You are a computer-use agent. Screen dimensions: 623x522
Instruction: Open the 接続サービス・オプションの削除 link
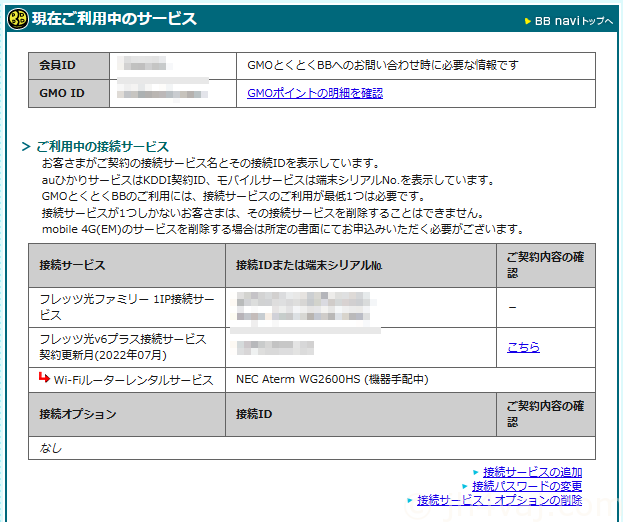click(499, 500)
